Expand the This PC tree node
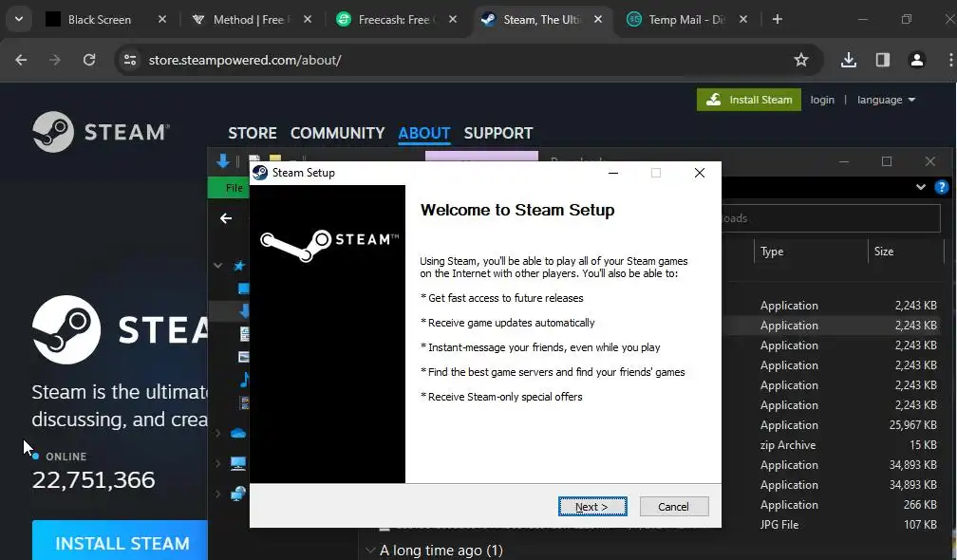Image resolution: width=957 pixels, height=560 pixels. pos(218,463)
